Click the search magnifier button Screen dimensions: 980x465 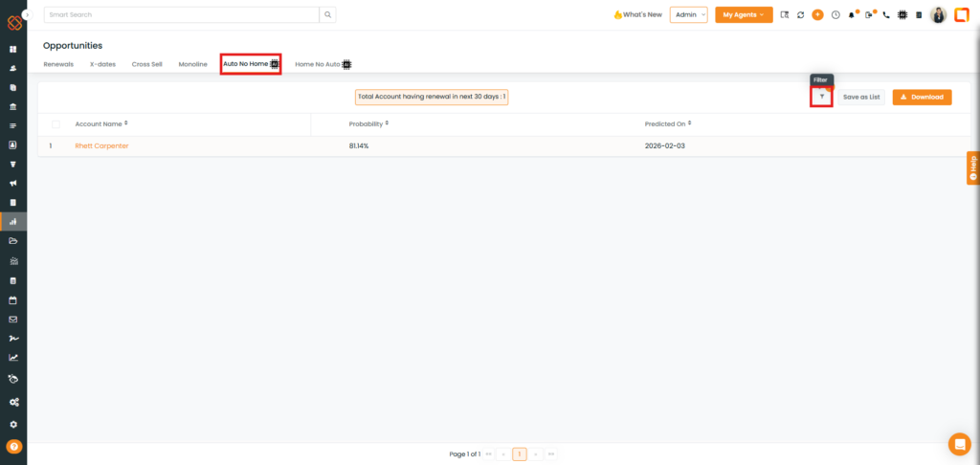pyautogui.click(x=327, y=15)
